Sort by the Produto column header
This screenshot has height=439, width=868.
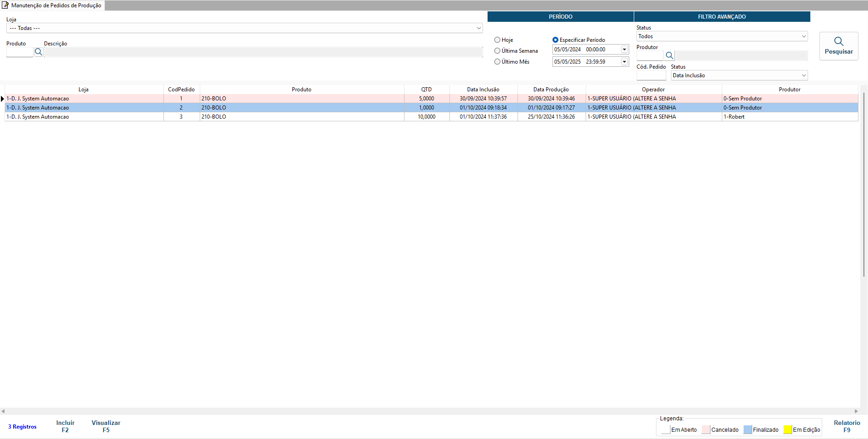302,90
